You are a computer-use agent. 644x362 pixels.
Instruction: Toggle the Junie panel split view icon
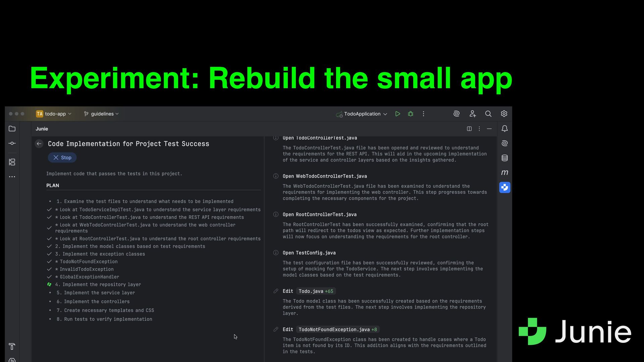[x=469, y=129]
